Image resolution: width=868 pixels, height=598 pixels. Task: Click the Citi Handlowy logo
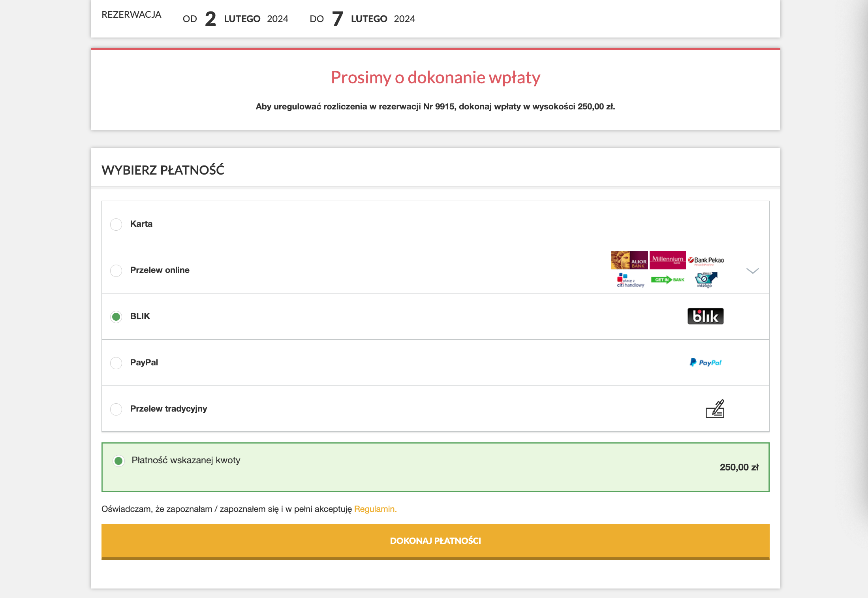[630, 280]
